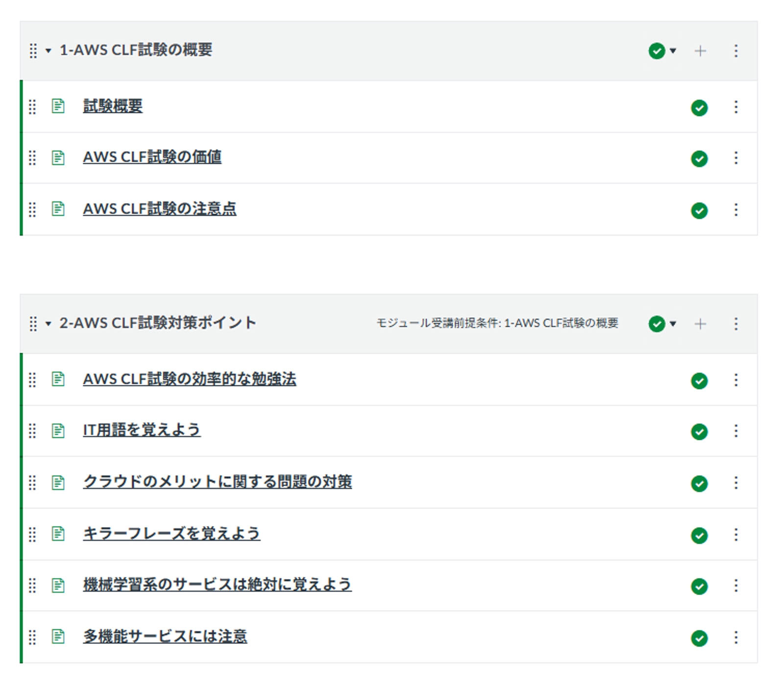
Task: Open 機械学習系のサービスは絶対に覚えよう
Action: click(x=218, y=584)
